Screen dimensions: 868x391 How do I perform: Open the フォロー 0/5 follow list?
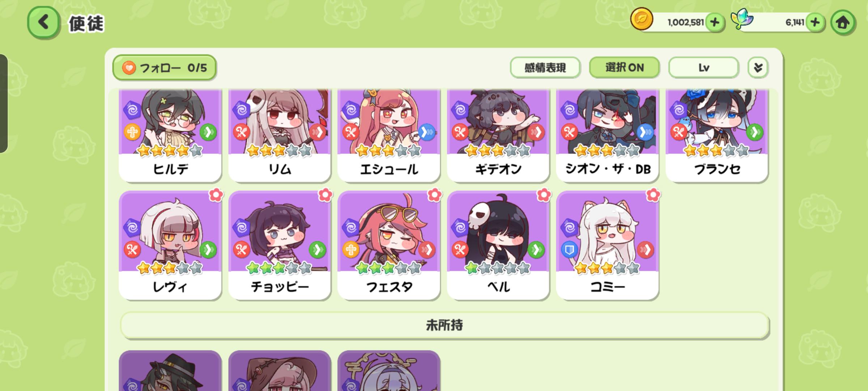pyautogui.click(x=165, y=68)
